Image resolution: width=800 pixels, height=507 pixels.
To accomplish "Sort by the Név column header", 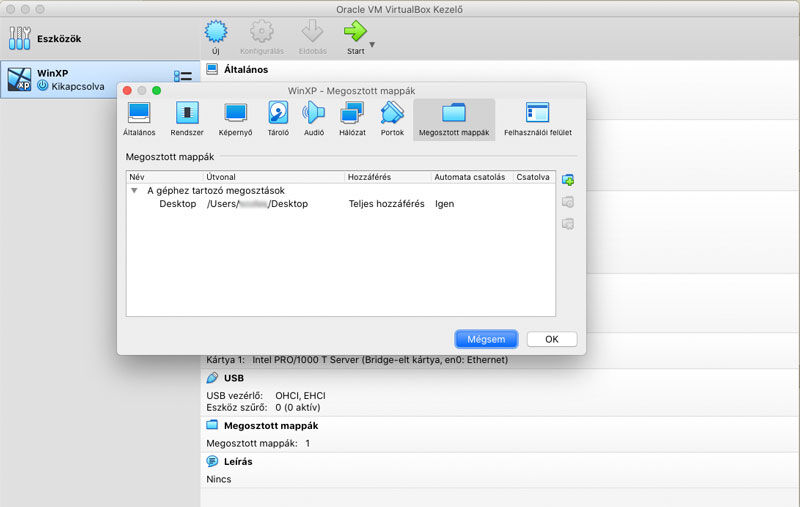I will tap(164, 177).
